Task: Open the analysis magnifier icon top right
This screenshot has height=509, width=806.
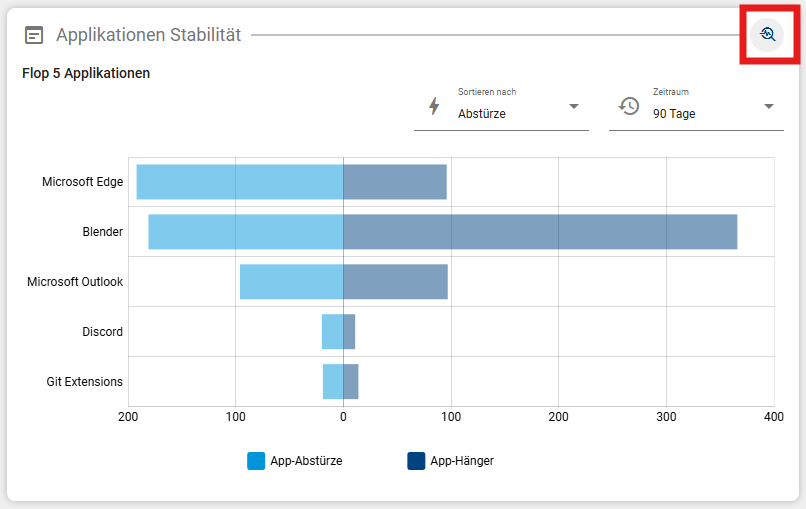Action: (768, 35)
